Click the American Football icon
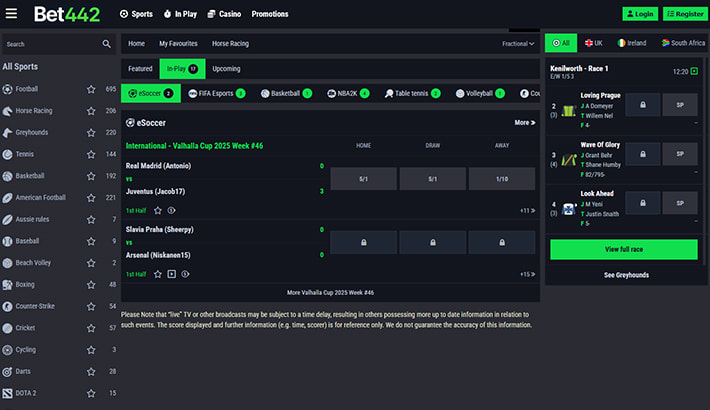This screenshot has width=710, height=410. [x=7, y=198]
